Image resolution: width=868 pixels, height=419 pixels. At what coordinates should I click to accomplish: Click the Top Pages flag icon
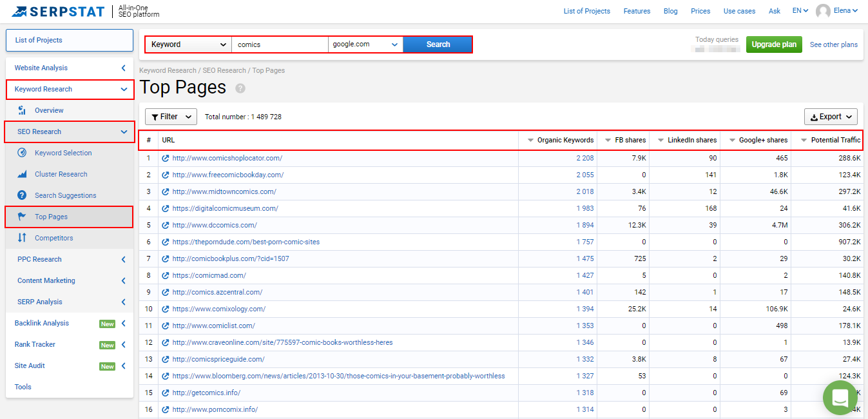(22, 217)
